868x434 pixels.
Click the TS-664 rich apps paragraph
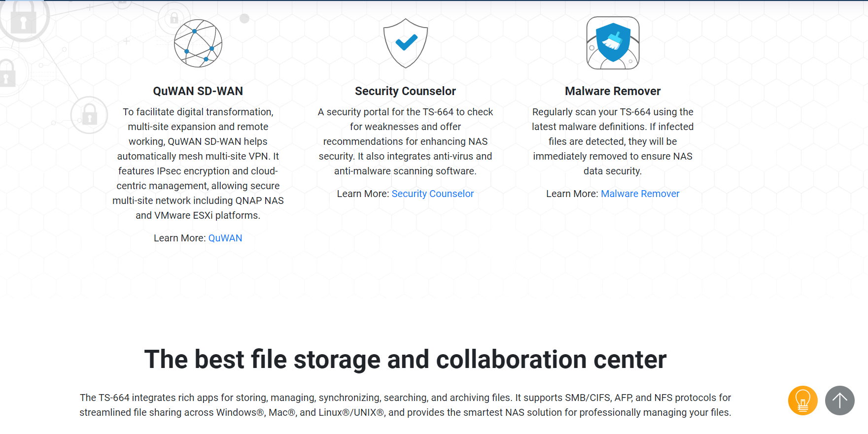[x=405, y=405]
